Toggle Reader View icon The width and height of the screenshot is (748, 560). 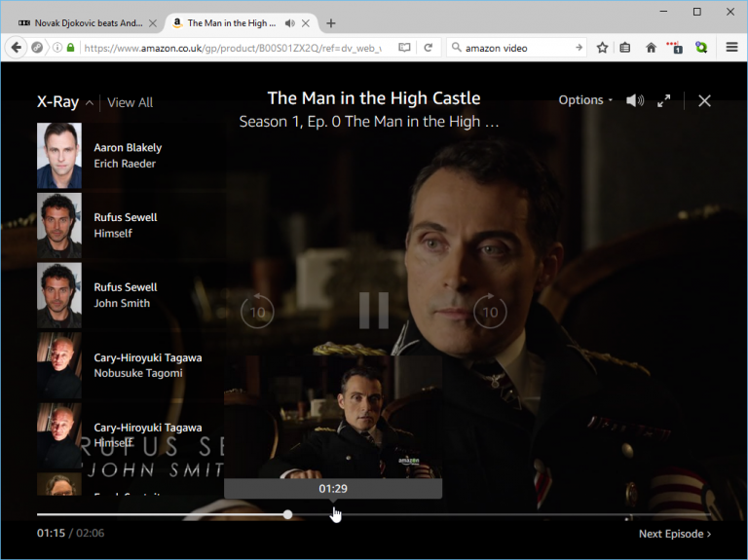point(404,47)
